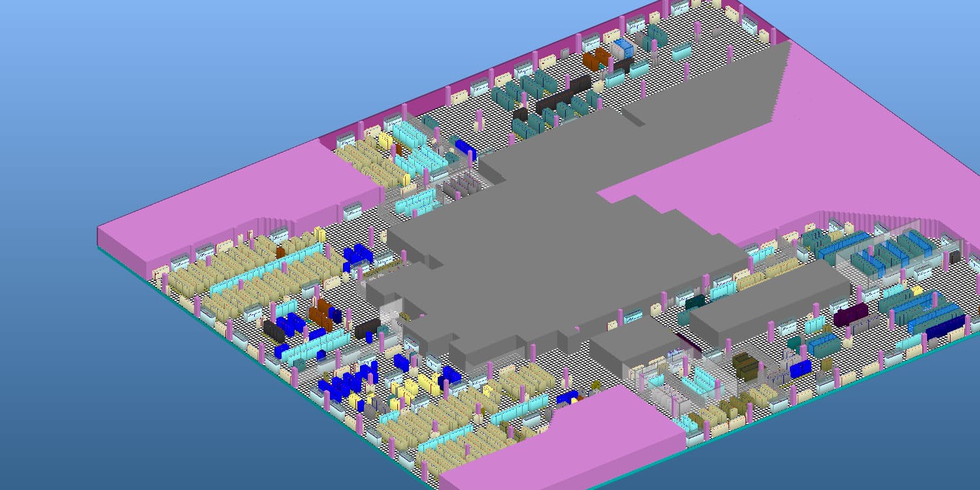This screenshot has height=490, width=980.
Task: Click the brown cabinets in the left floor area
Action: point(320,314)
